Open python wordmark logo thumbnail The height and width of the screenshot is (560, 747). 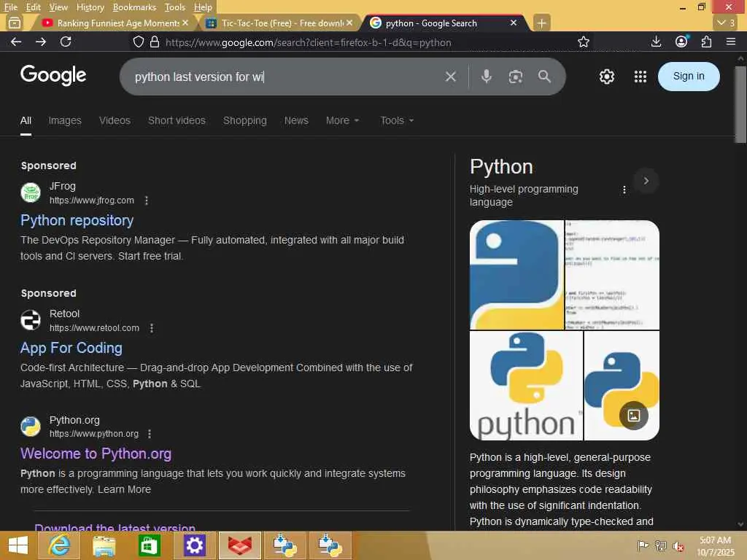coord(526,385)
